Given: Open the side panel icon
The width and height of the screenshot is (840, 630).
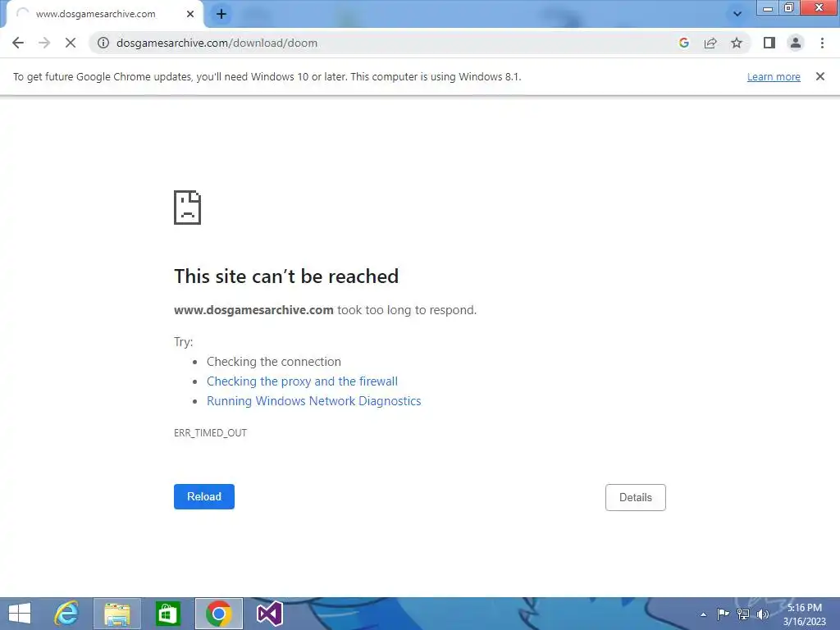Looking at the screenshot, I should (x=769, y=43).
